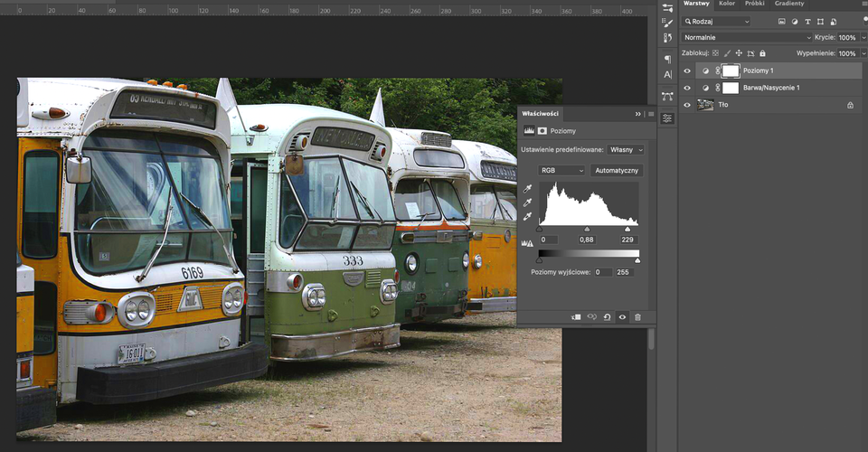
Task: Reset Levels to adjustment defaults
Action: pyautogui.click(x=608, y=317)
